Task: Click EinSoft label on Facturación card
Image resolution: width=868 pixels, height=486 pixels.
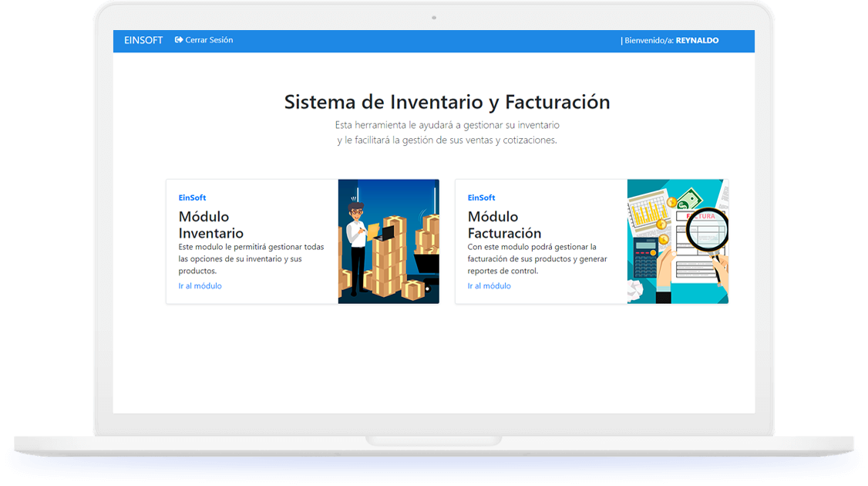Action: pos(481,197)
